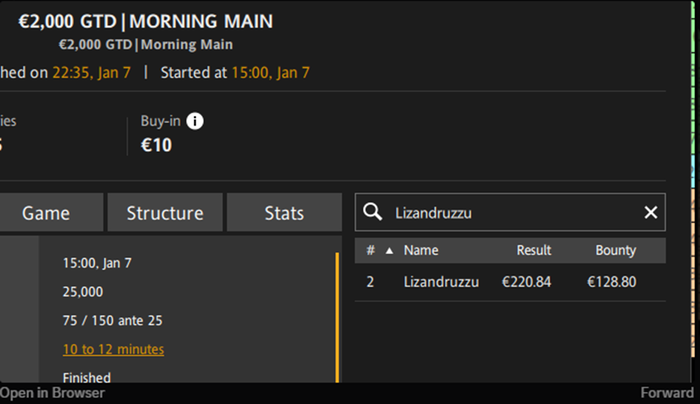Toggle the ascending sort arrow
This screenshot has width=700, height=404.
click(x=389, y=251)
